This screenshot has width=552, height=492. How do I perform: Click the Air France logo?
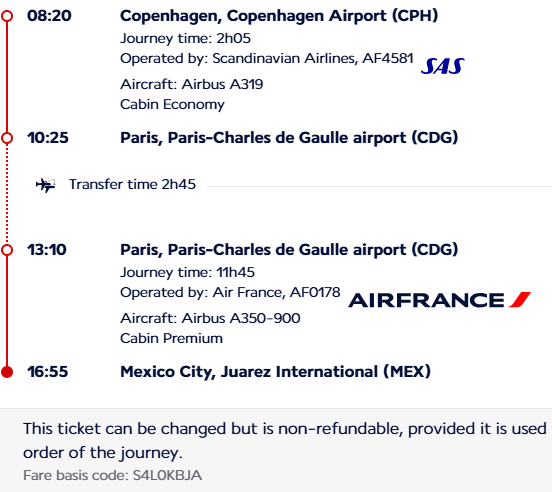click(x=439, y=300)
